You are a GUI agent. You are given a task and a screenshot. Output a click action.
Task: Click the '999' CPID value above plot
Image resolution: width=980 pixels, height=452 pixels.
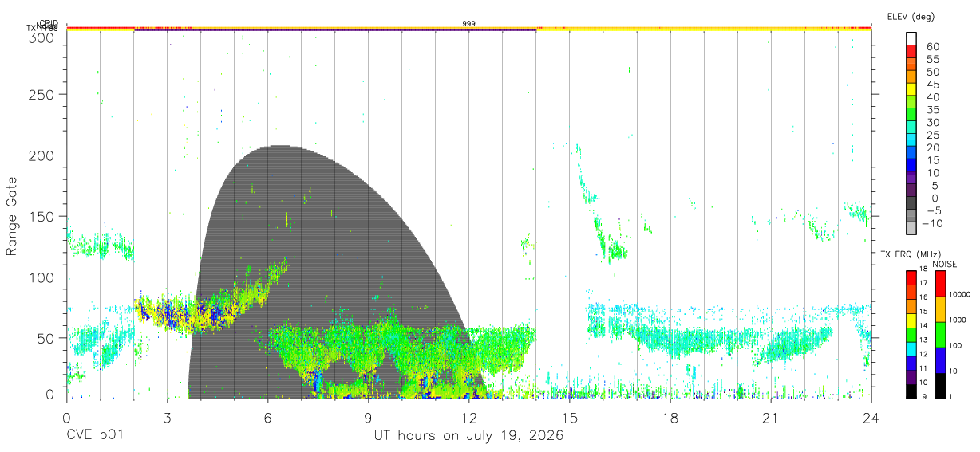pyautogui.click(x=469, y=24)
